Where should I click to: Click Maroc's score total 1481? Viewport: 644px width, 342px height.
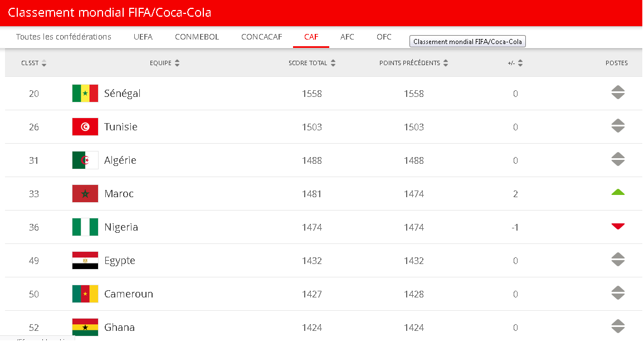(312, 194)
